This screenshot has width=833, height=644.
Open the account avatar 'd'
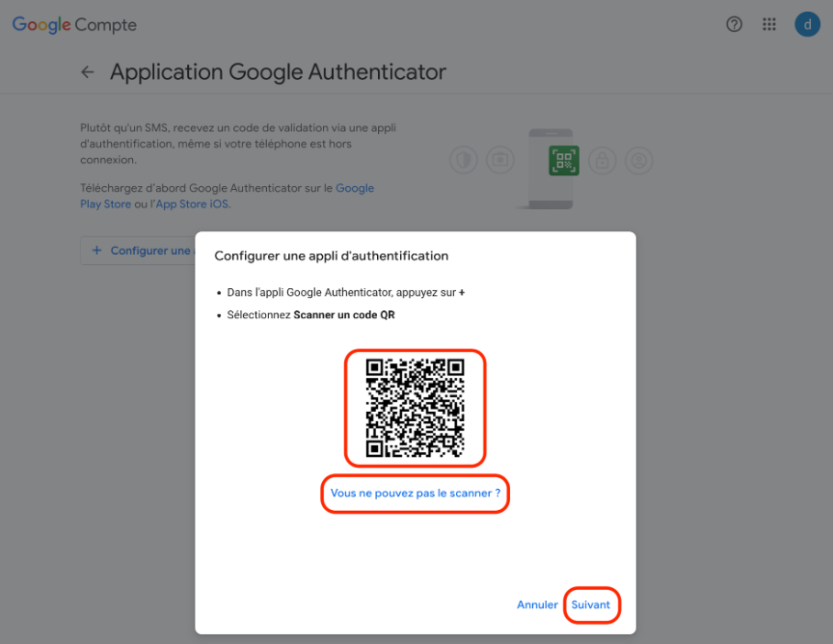[807, 24]
